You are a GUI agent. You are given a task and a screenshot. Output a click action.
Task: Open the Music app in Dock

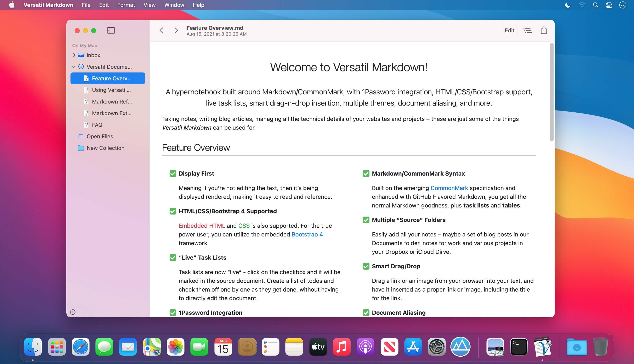342,347
